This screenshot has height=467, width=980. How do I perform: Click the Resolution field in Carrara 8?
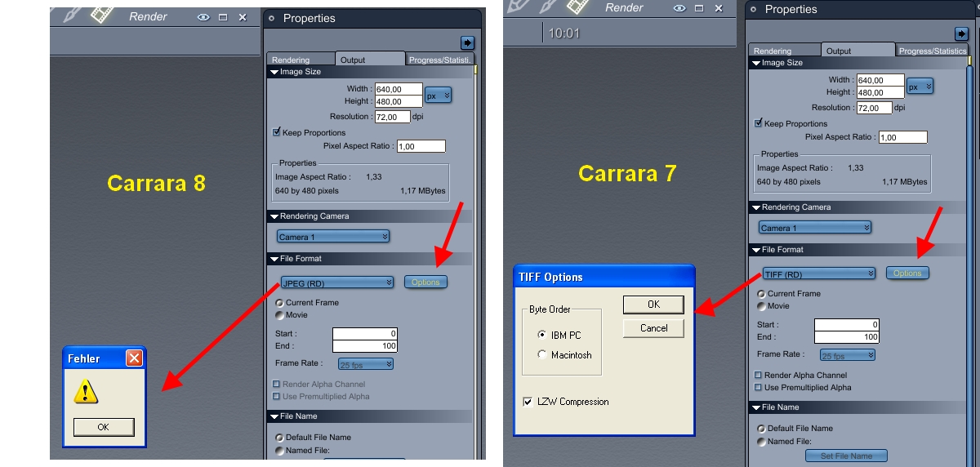392,117
